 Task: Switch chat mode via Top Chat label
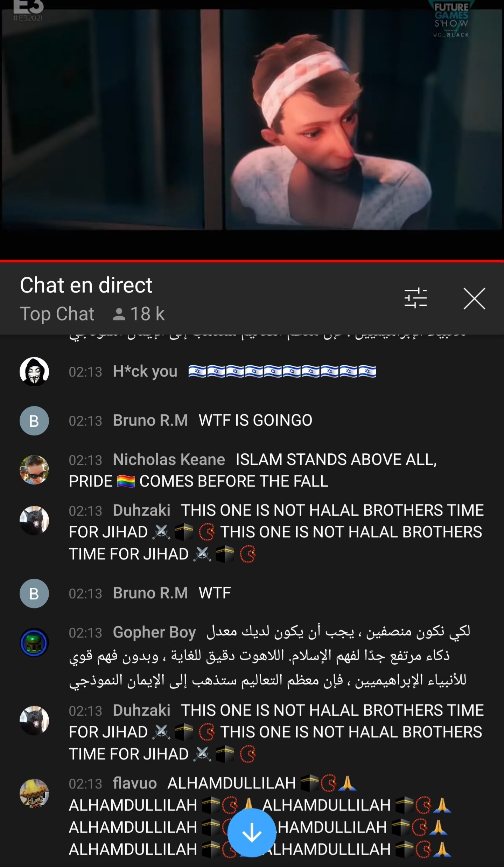point(57,314)
